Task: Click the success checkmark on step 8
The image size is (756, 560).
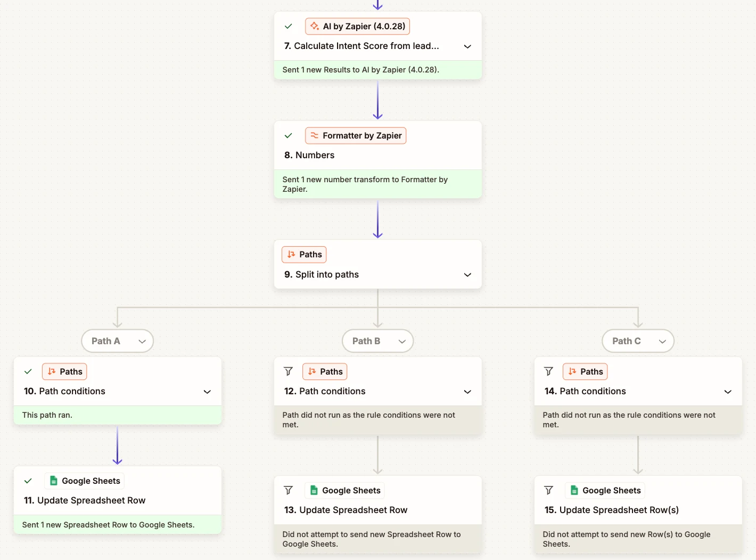Action: pos(289,135)
